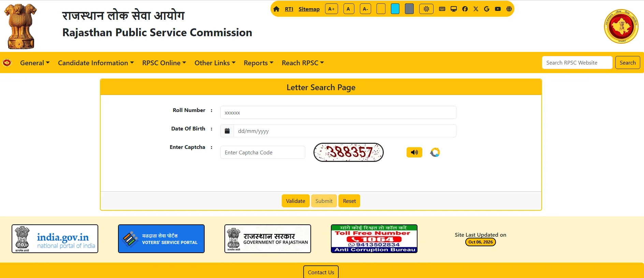Click the Contact Us button
The height and width of the screenshot is (278, 644).
[x=321, y=272]
